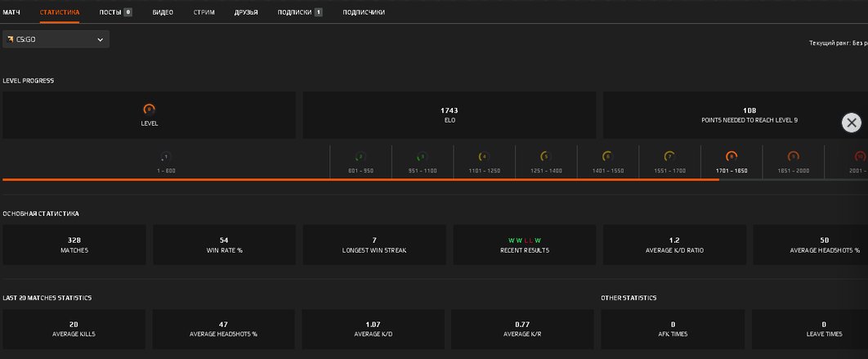This screenshot has width=868, height=359.
Task: Open the МАТЧ tab
Action: coord(11,12)
